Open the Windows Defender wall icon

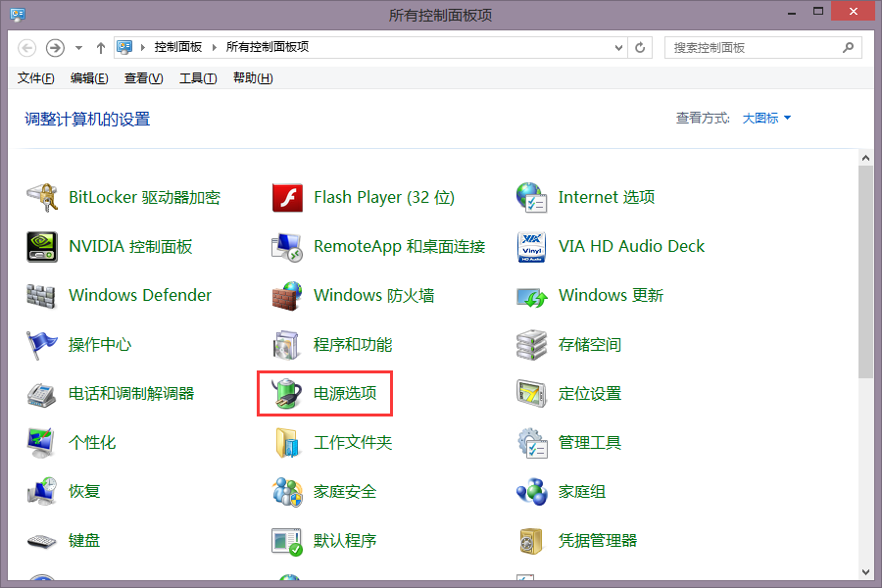[42, 295]
